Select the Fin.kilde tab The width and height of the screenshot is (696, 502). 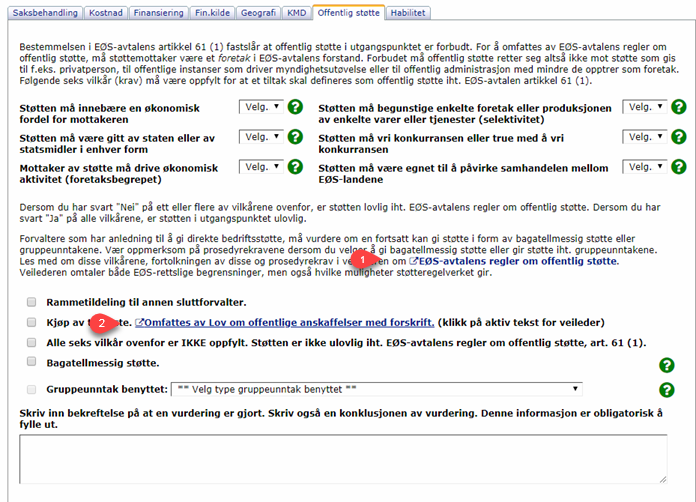click(x=212, y=13)
